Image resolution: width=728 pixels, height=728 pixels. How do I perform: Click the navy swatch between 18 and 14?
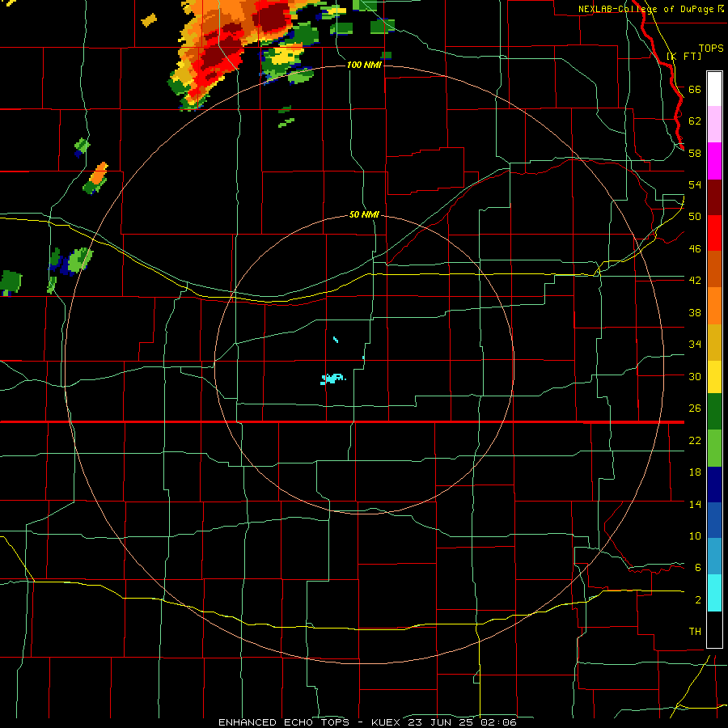tap(714, 485)
